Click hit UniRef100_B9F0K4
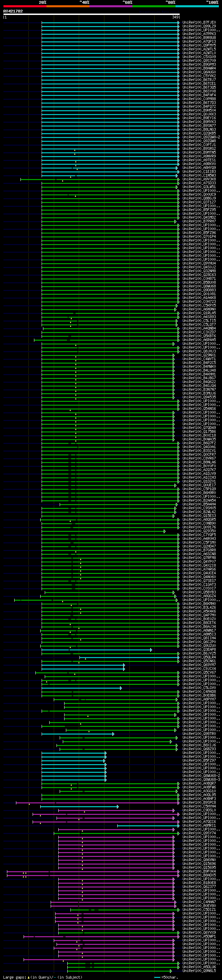Image resolution: width=222 pixels, height=980 pixels. [199, 871]
